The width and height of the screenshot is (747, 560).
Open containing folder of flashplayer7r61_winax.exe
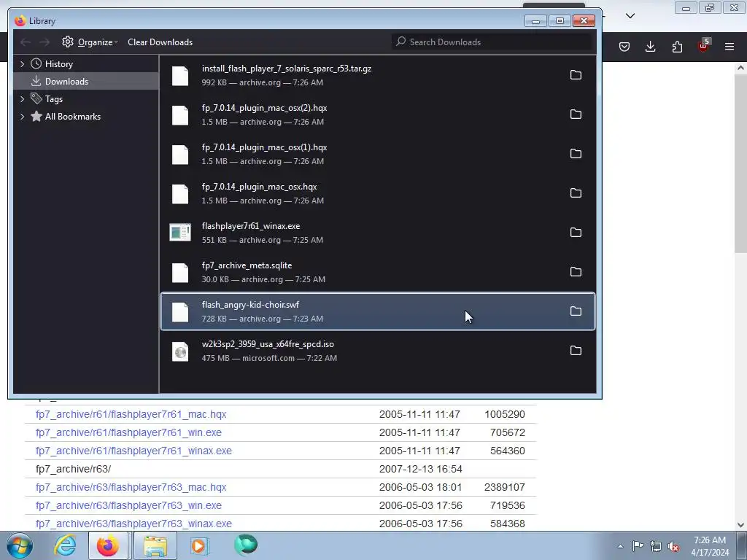[576, 233]
